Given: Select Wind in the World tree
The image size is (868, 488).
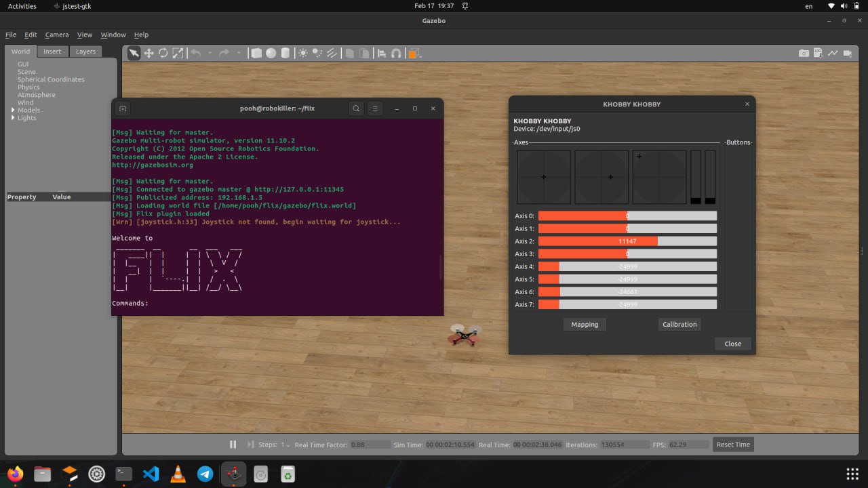Looking at the screenshot, I should point(25,103).
